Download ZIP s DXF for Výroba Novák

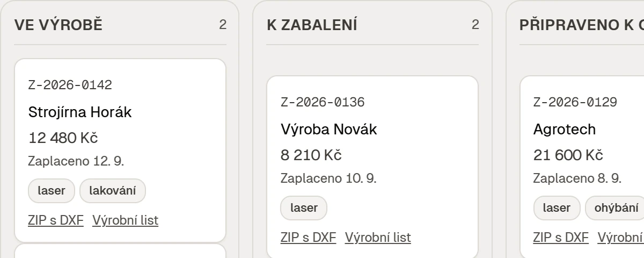click(308, 237)
